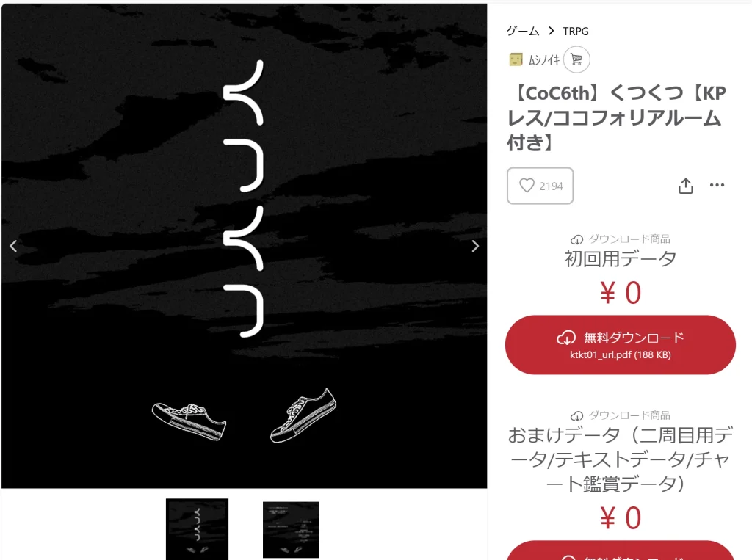Show previous product image with left arrow
Screen dimensions: 752x560
click(13, 246)
